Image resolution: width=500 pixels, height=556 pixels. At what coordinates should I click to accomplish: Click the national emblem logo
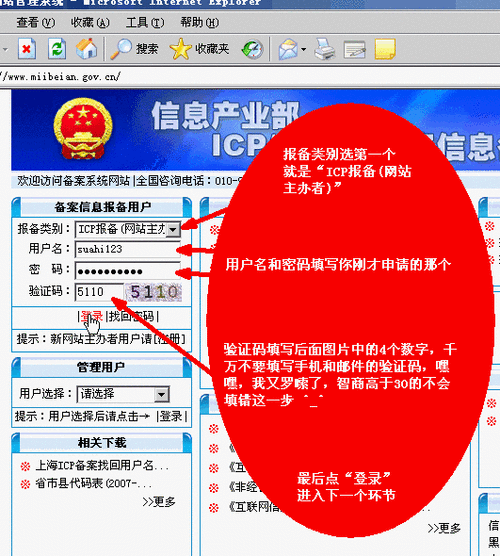83,128
